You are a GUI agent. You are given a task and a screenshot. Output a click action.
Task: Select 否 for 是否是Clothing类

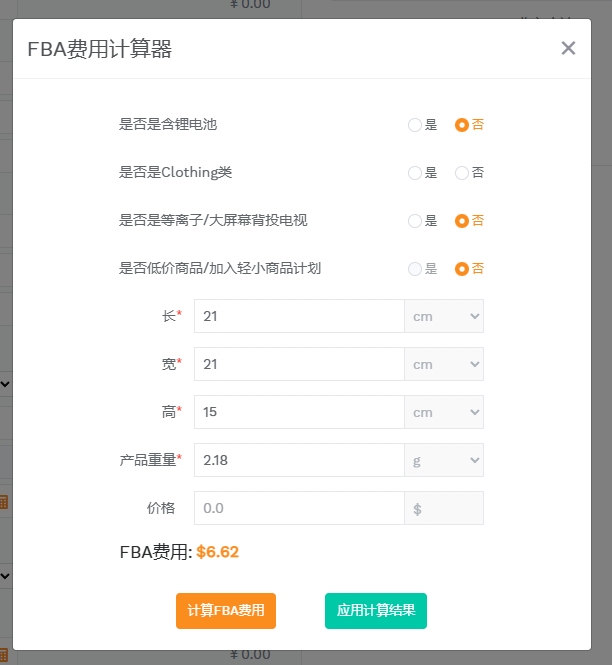point(462,173)
